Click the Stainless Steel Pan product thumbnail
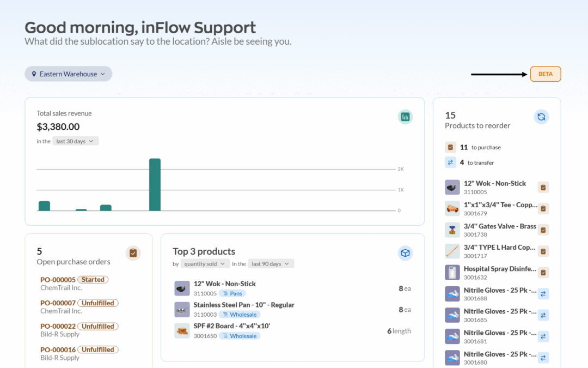The height and width of the screenshot is (368, 588). coord(182,309)
